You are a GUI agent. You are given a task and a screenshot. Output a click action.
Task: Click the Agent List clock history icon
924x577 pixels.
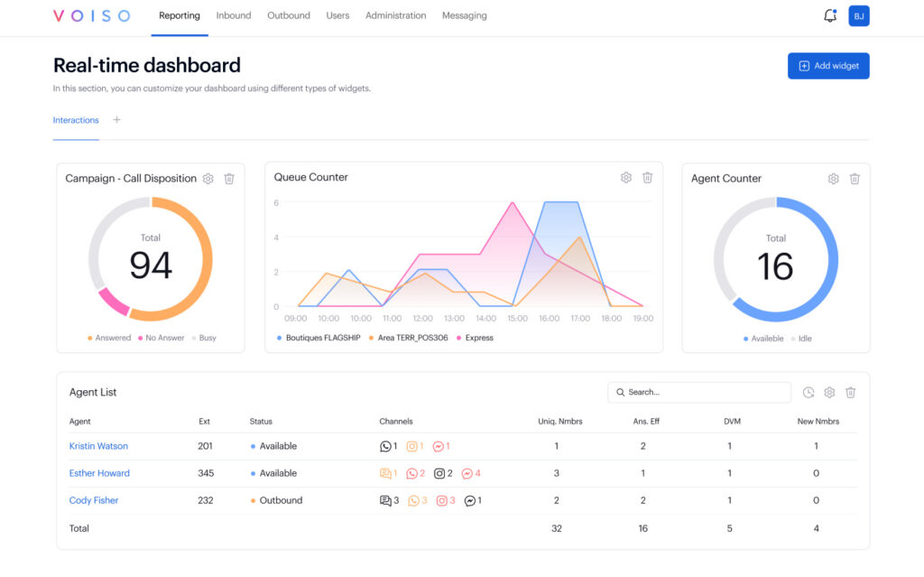[808, 392]
